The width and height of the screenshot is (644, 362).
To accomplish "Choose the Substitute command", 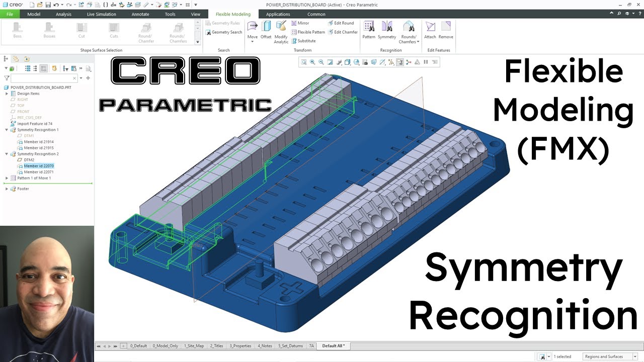I will 303,41.
